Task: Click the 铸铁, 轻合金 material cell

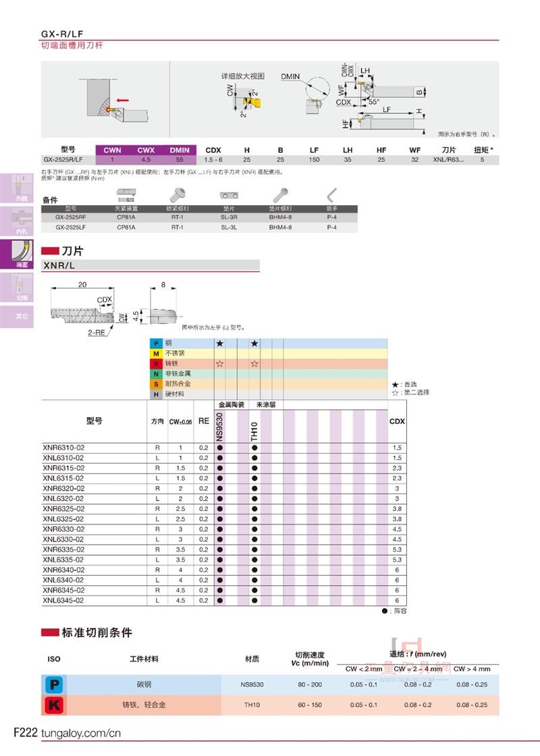Action: (x=144, y=705)
